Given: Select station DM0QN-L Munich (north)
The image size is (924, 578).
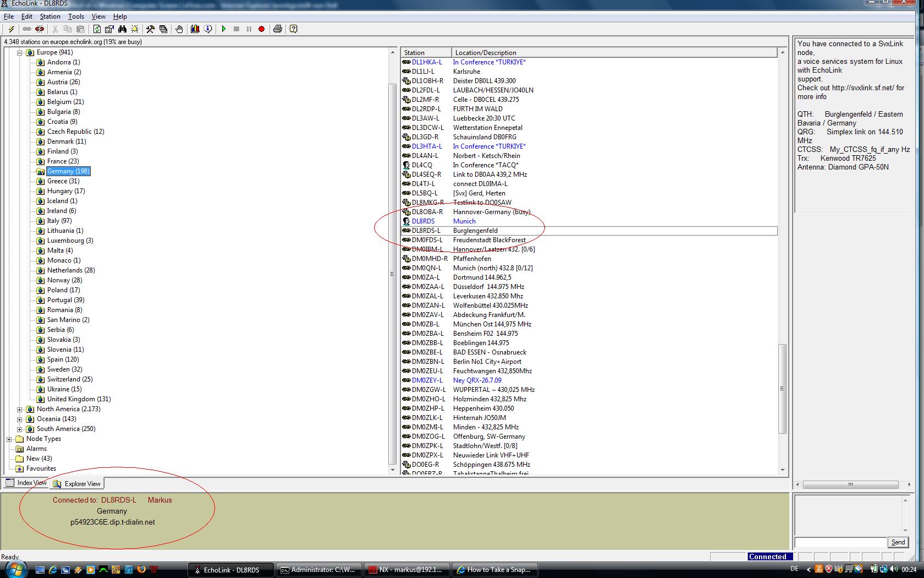Looking at the screenshot, I should 589,268.
